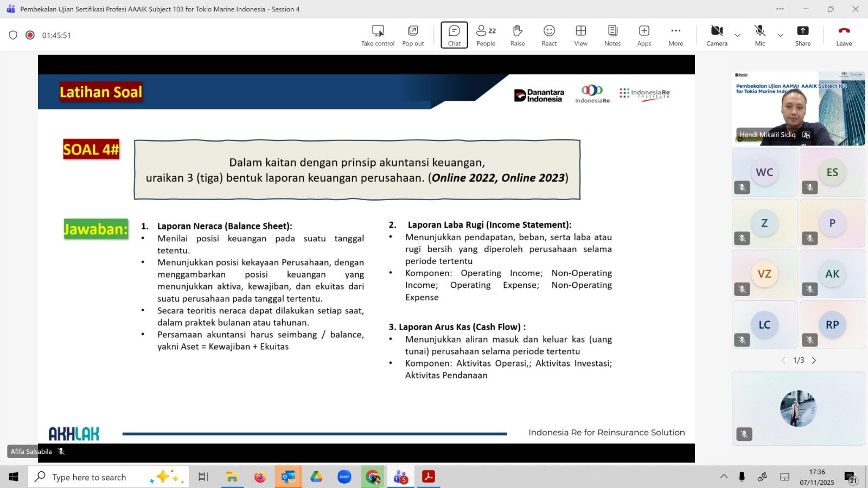Click the Windows taskbar search box

[x=108, y=477]
